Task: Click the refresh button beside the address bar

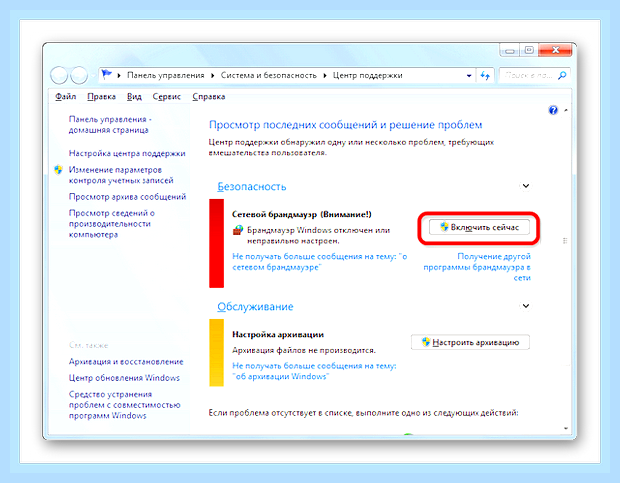Action: point(485,75)
